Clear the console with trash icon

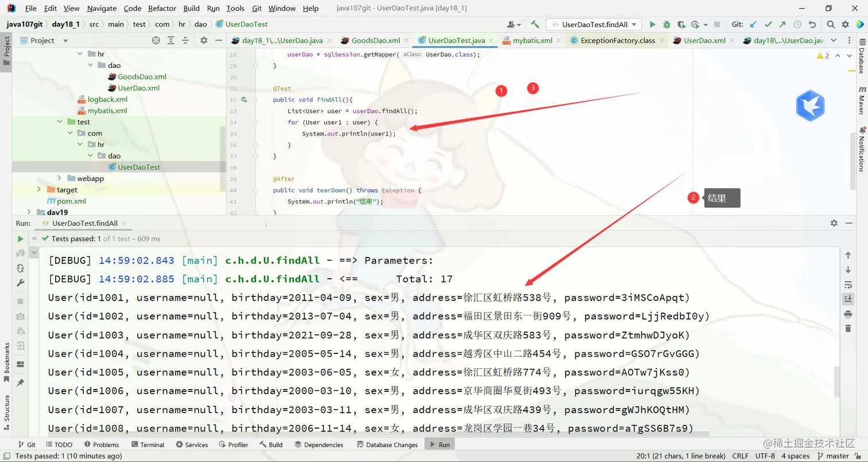(848, 328)
